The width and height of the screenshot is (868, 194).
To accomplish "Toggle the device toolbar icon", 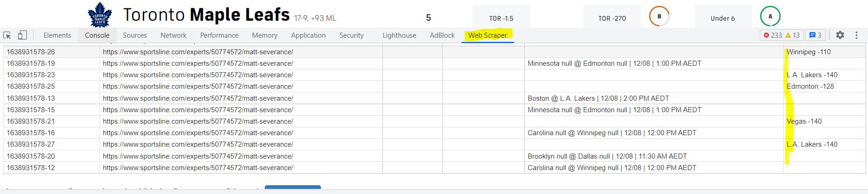I will coord(22,35).
